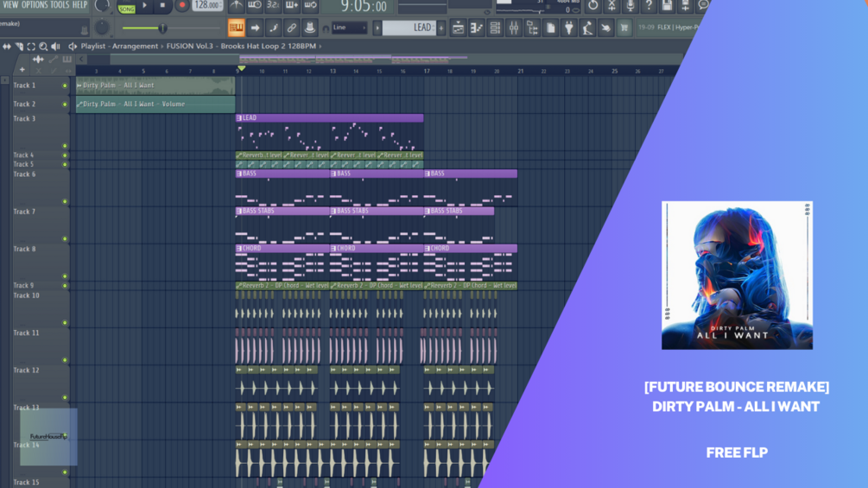Open audio editor scissors icon
Screen dimensions: 868x488
pos(611,5)
